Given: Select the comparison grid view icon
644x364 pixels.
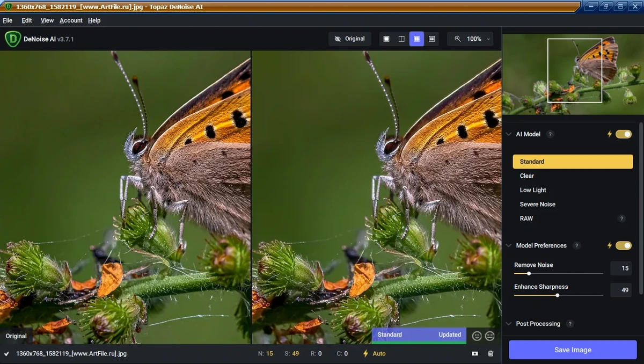Looking at the screenshot, I should (432, 39).
